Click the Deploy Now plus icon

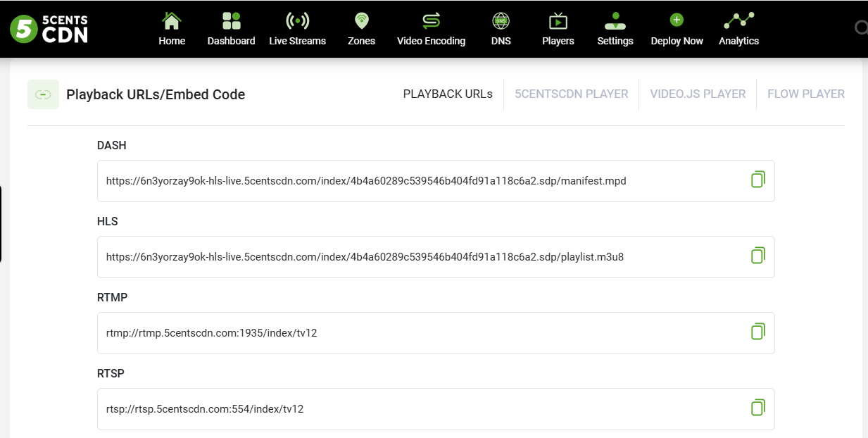coord(677,20)
